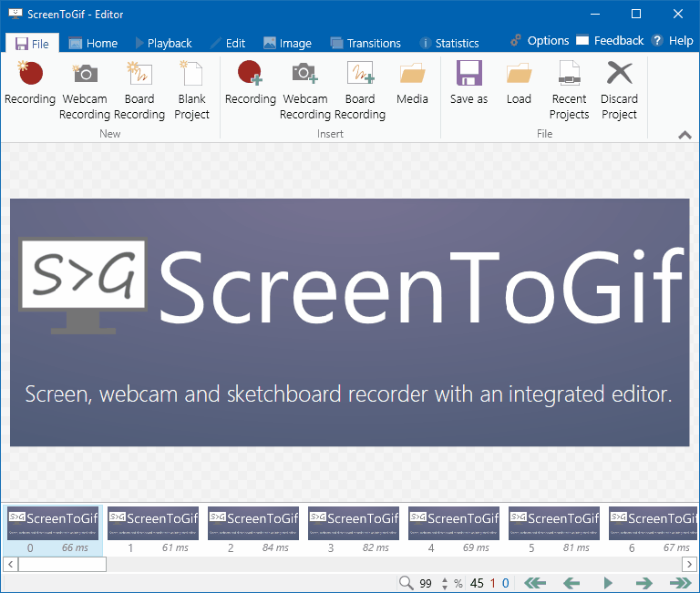Open the File ribbon tab

click(32, 44)
